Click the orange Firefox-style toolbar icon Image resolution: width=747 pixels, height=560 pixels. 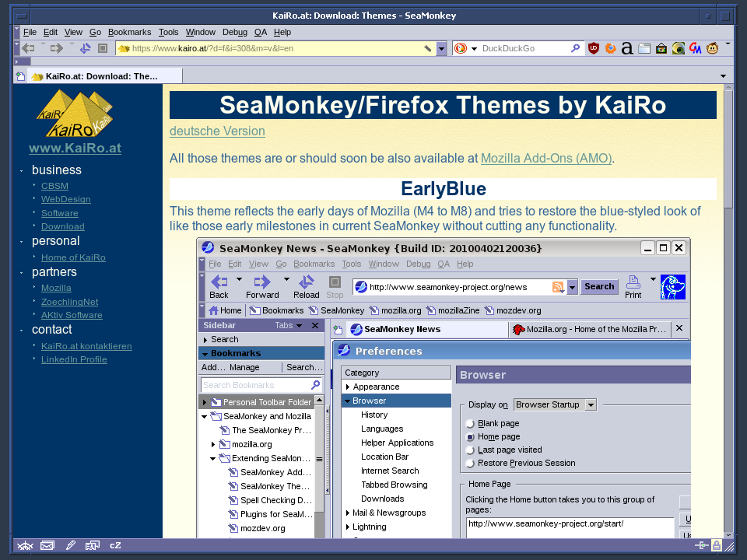click(610, 48)
